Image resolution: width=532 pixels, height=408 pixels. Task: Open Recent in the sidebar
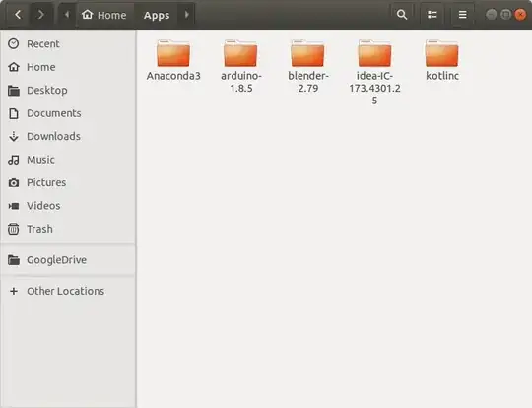(x=68, y=43)
